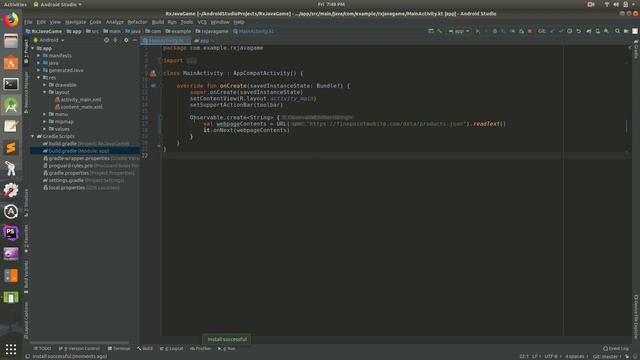Click the Kotlin class gutter icon
This screenshot has height=360, width=640.
point(153,73)
